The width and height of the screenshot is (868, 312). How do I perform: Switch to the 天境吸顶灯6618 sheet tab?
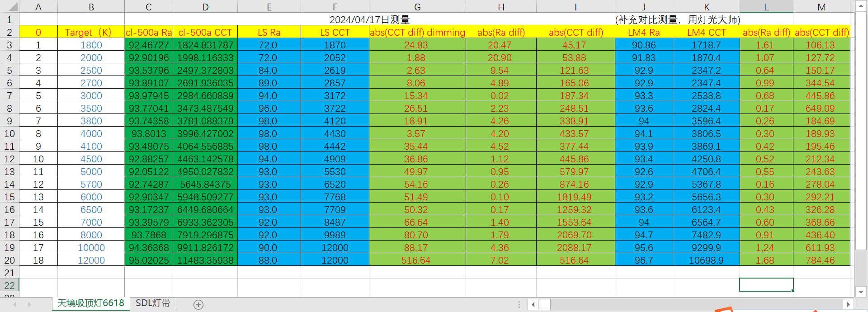90,303
